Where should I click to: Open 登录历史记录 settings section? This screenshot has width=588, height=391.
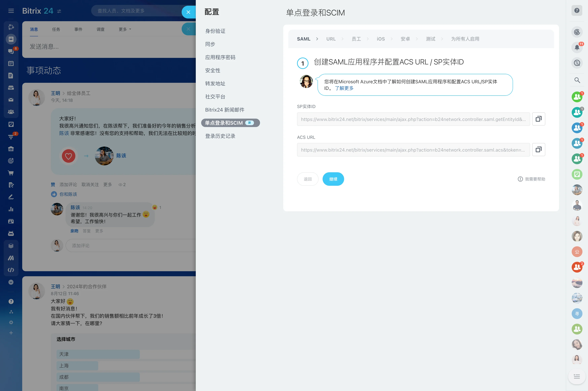[x=220, y=136]
